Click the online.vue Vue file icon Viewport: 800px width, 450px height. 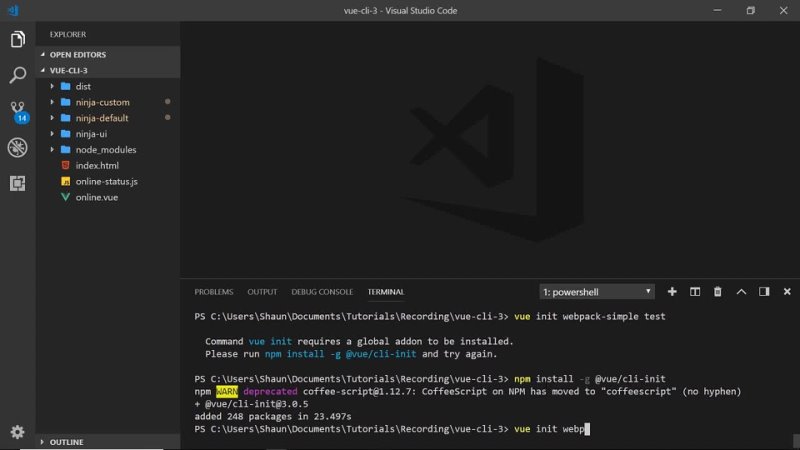(65, 197)
